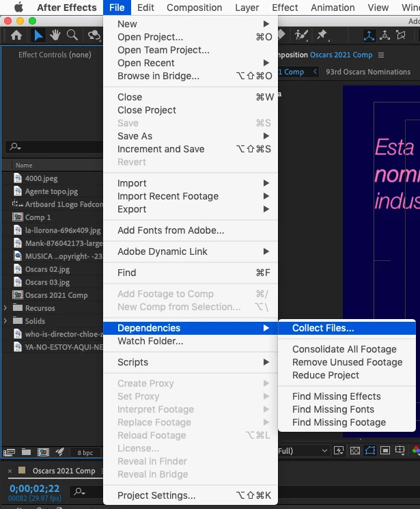Screen dimensions: 420x509
Task: Enable Local Axis mode
Action: (369, 35)
